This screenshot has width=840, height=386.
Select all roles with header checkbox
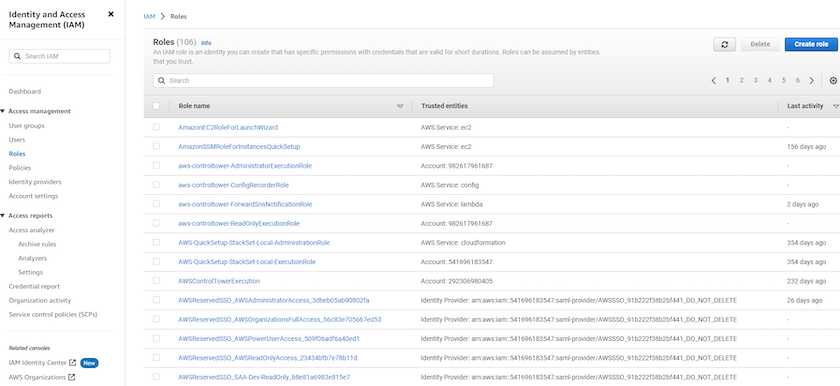pos(156,106)
